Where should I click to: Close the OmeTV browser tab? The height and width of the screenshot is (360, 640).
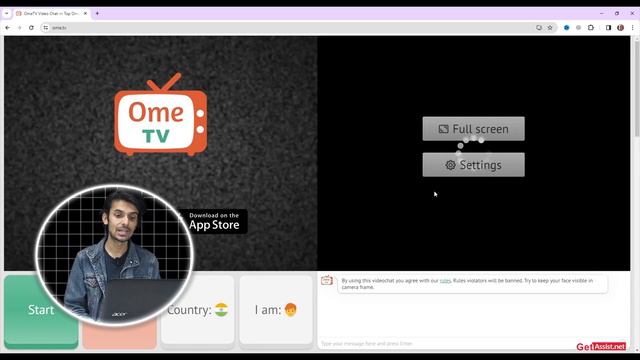(85, 13)
